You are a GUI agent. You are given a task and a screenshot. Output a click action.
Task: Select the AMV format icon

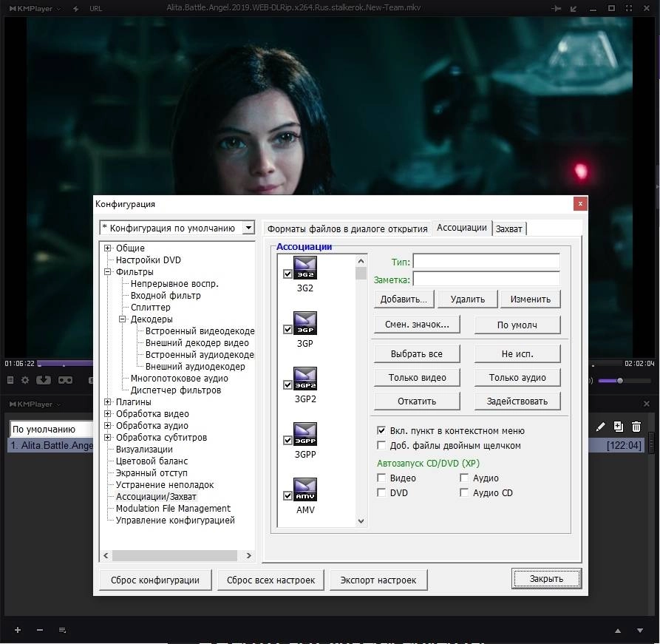[x=305, y=489]
